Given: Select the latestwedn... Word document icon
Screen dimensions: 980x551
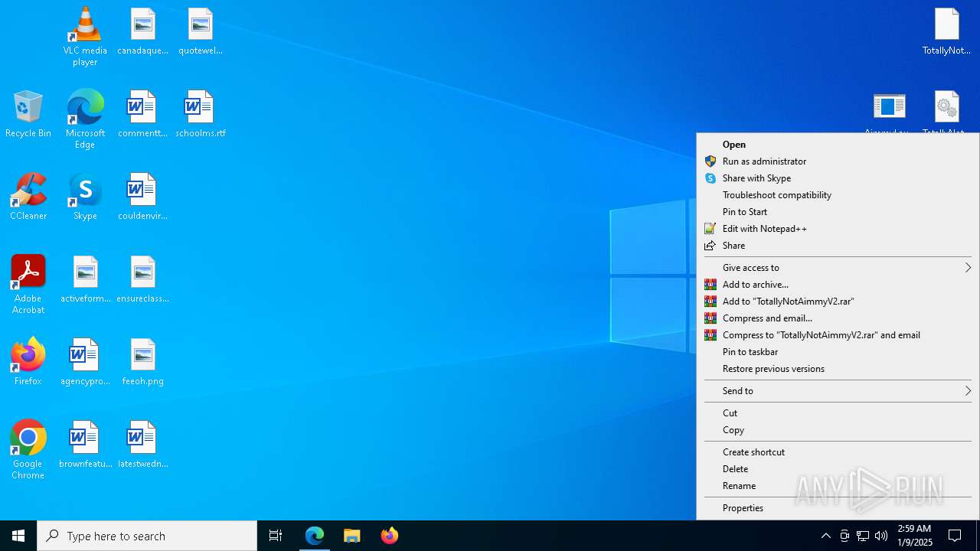Looking at the screenshot, I should pos(142,445).
